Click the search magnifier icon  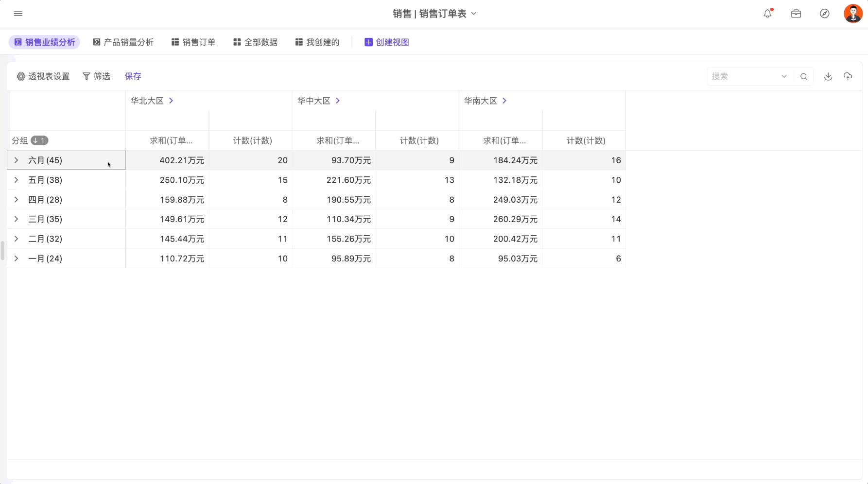tap(804, 76)
